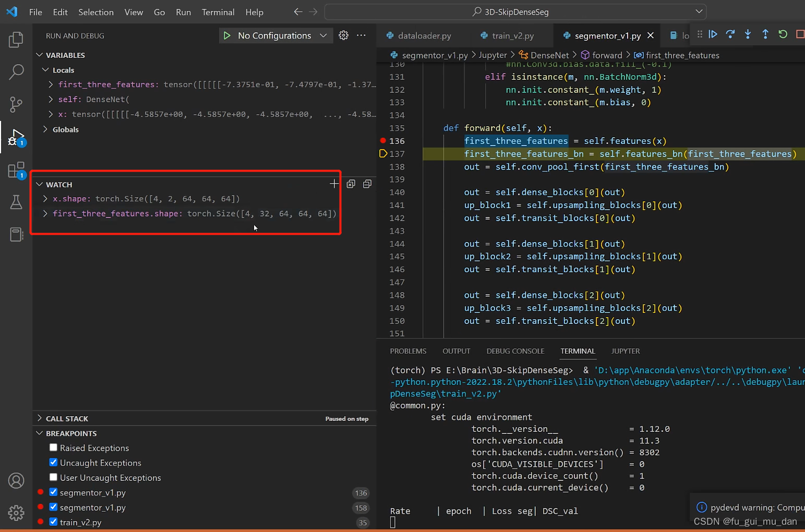
Task: Click DenseNet in the breadcrumb
Action: [x=549, y=55]
